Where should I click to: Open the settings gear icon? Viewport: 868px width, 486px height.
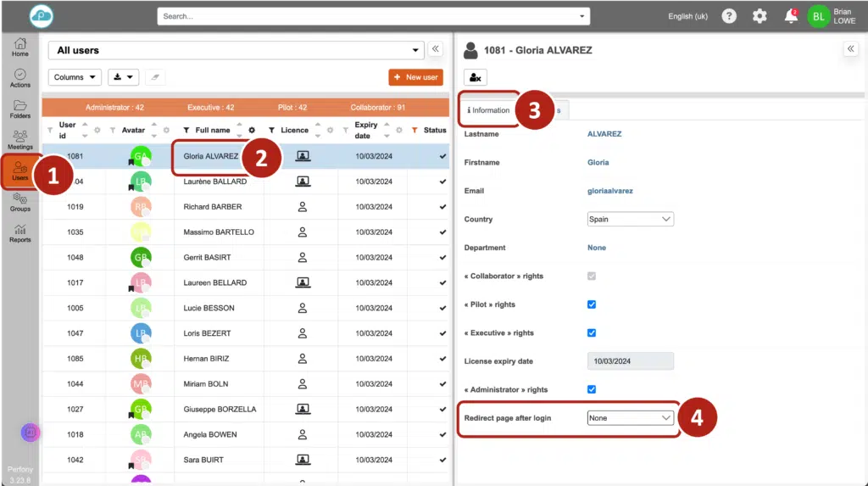[759, 16]
